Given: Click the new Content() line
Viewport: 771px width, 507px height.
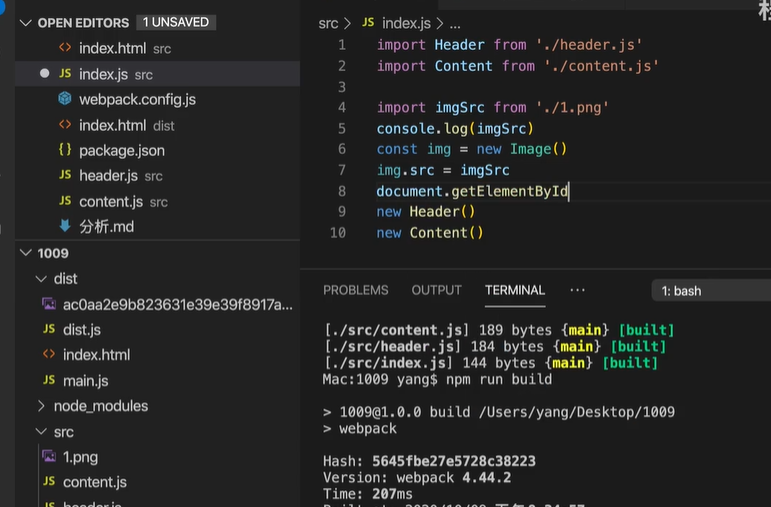Looking at the screenshot, I should 430,233.
